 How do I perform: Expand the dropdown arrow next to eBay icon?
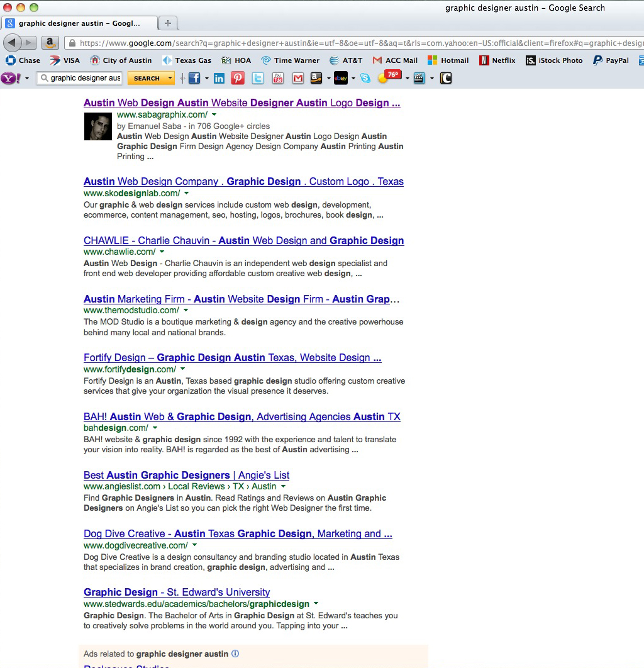(x=353, y=79)
